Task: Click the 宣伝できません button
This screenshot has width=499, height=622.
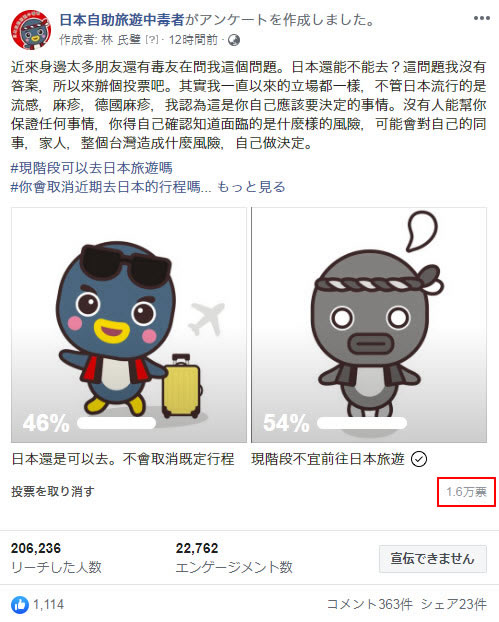Action: click(432, 559)
